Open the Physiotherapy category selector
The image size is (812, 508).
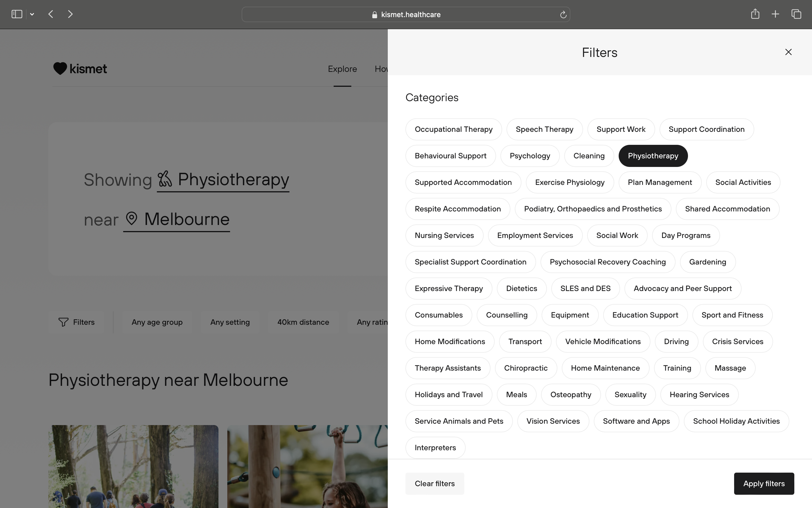pos(223,180)
